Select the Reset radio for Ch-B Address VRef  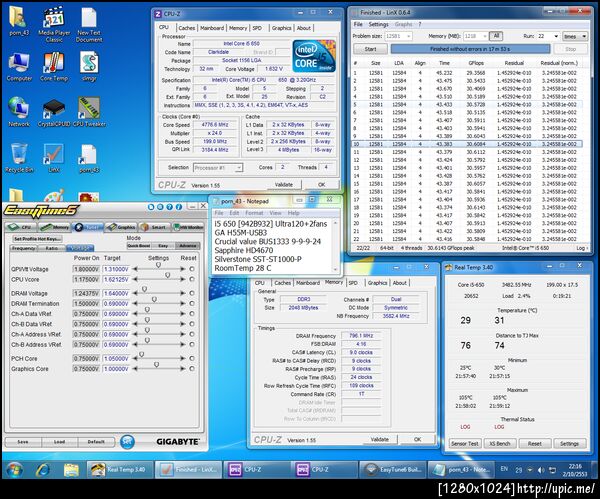pyautogui.click(x=192, y=344)
